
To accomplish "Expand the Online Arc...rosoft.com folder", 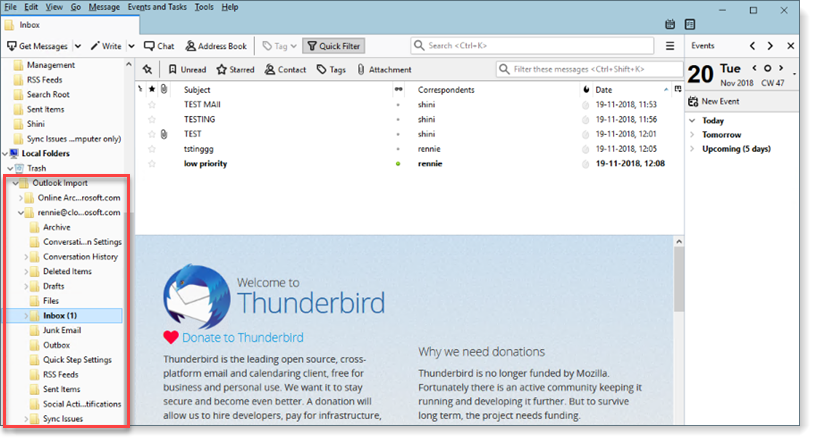I will pos(20,198).
